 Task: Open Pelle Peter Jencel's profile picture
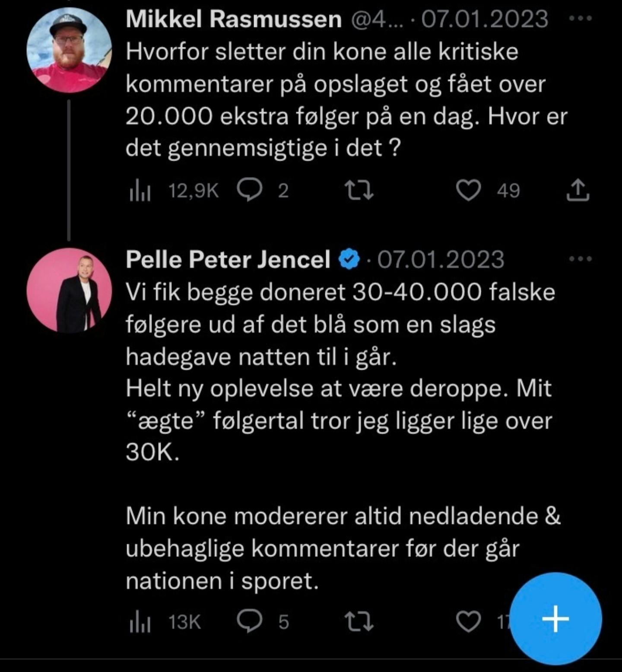69,290
